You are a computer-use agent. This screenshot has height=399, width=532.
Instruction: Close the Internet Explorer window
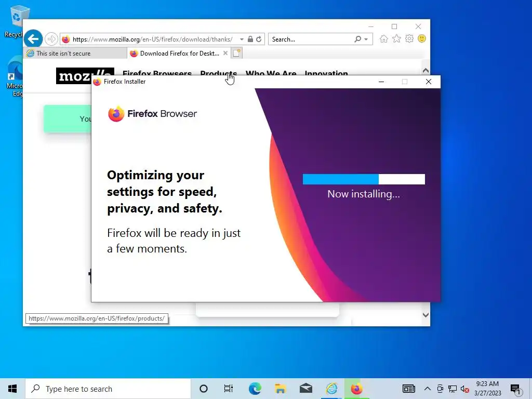418,26
